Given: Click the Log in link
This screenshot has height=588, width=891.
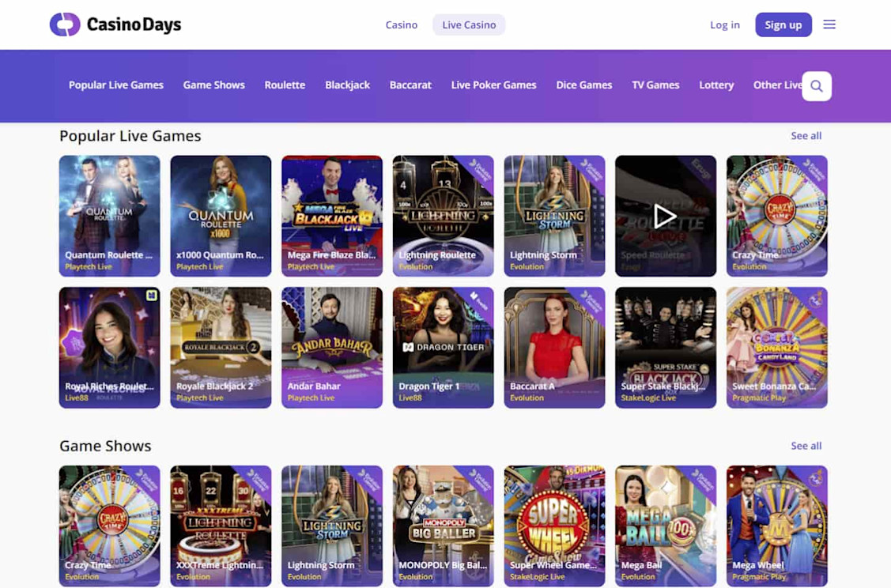Looking at the screenshot, I should tap(725, 25).
